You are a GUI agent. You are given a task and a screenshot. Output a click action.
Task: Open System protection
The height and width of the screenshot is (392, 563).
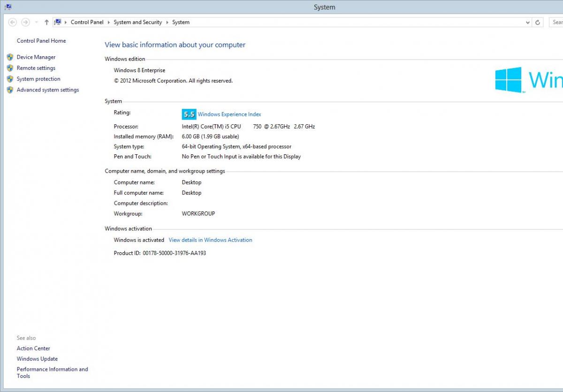38,79
